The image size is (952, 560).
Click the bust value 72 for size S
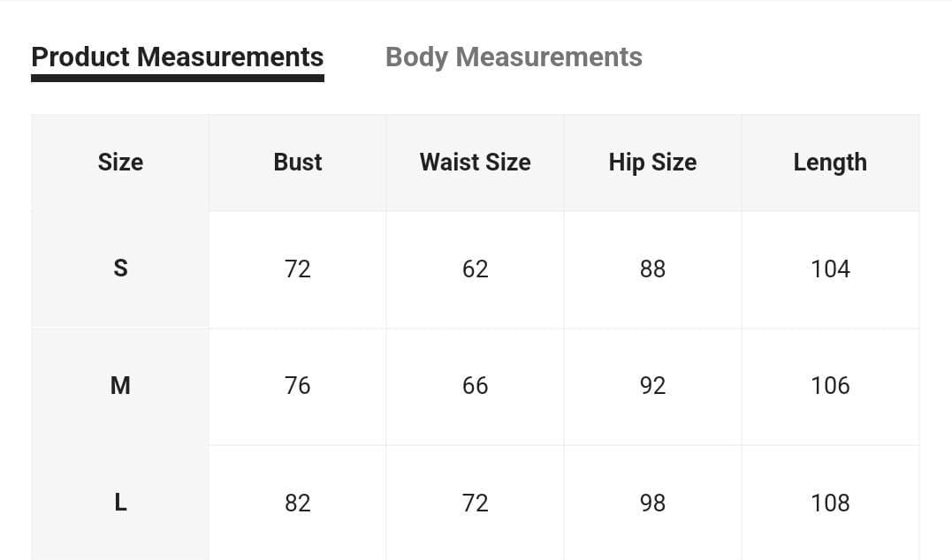coord(298,269)
